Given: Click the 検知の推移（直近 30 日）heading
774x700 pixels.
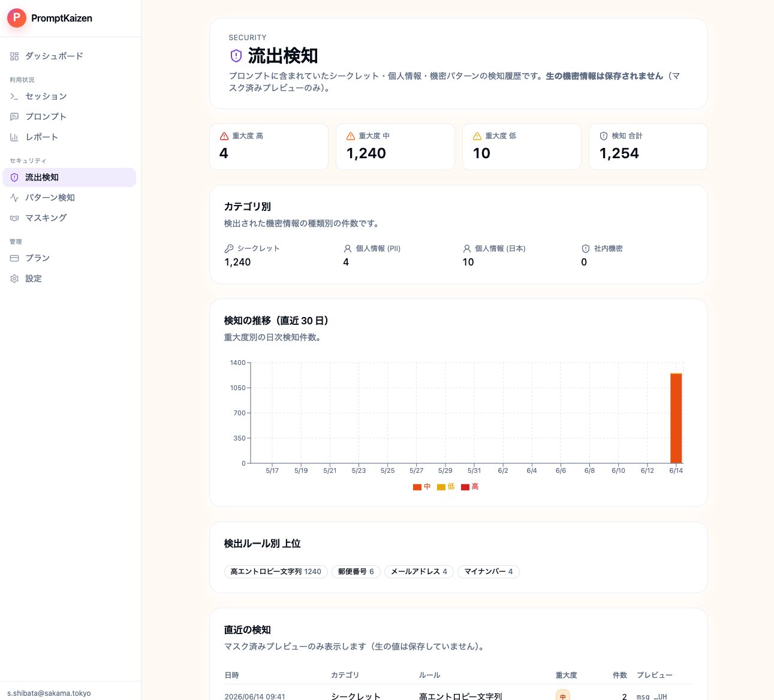Looking at the screenshot, I should click(276, 321).
